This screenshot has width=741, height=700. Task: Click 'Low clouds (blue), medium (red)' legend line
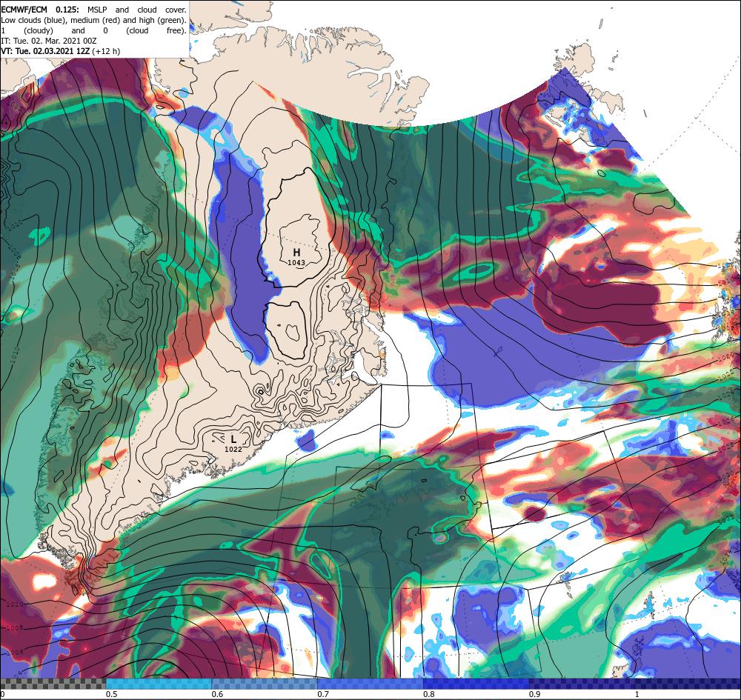[x=93, y=20]
